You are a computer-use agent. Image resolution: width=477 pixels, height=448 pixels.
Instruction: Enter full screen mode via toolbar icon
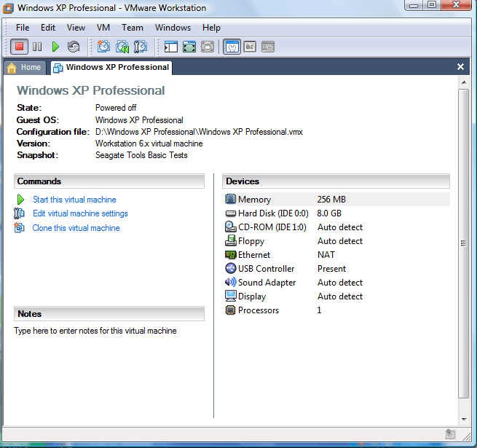tap(208, 47)
